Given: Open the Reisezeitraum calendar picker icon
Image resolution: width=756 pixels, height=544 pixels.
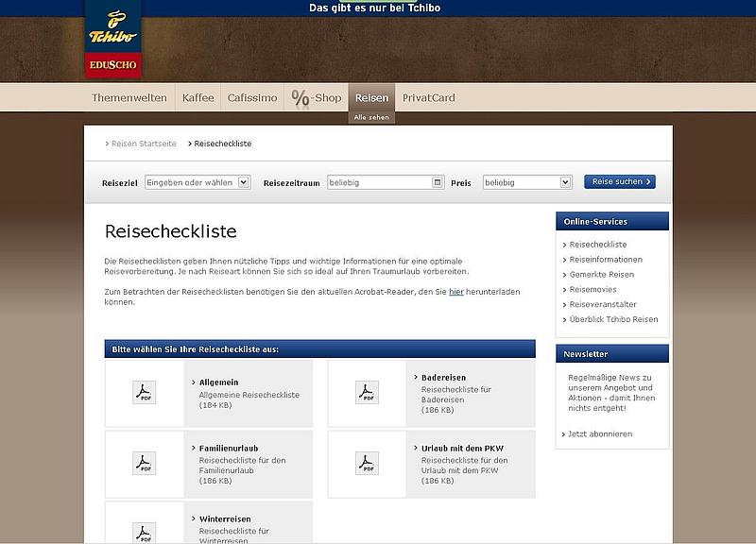Looking at the screenshot, I should (438, 182).
